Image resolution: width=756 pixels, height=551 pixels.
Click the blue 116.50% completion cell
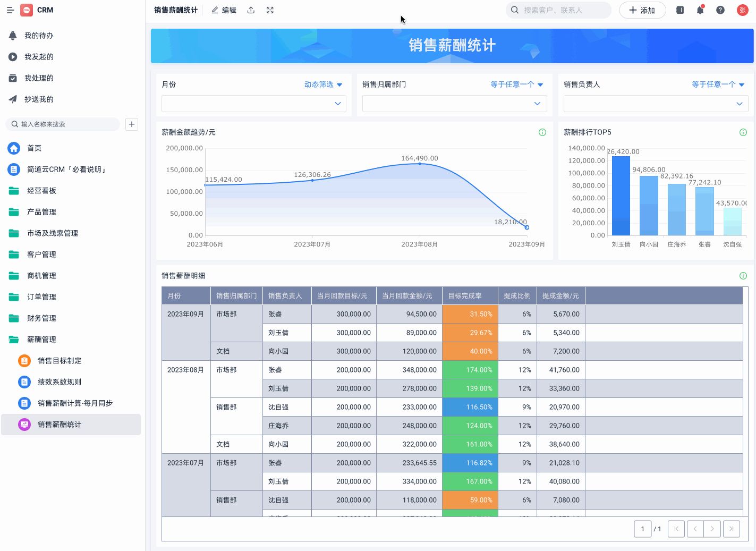coord(470,407)
